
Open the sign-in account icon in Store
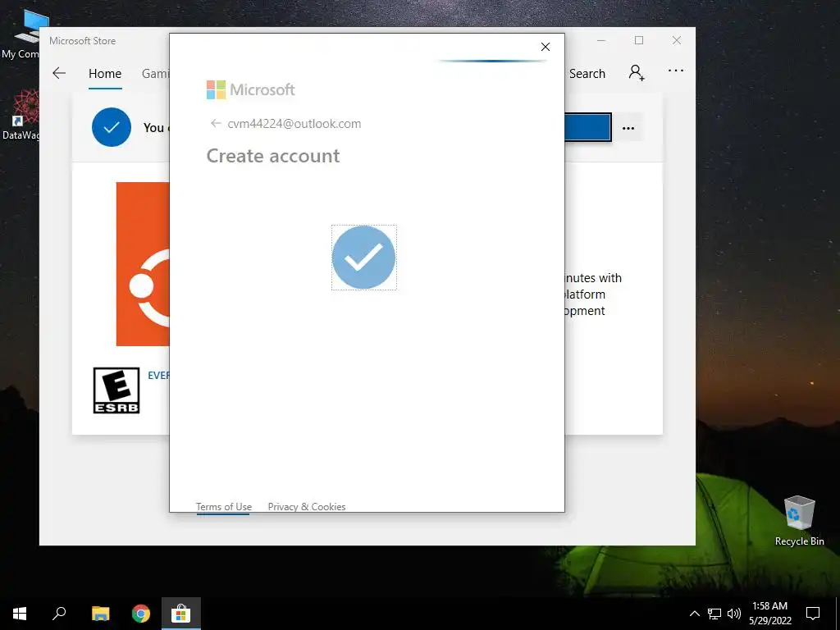pos(637,73)
